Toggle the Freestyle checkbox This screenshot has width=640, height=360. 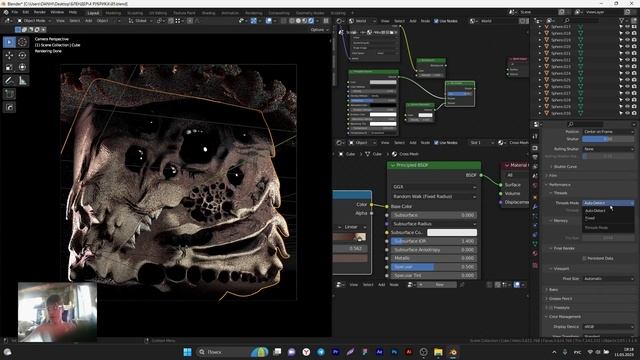click(x=551, y=308)
